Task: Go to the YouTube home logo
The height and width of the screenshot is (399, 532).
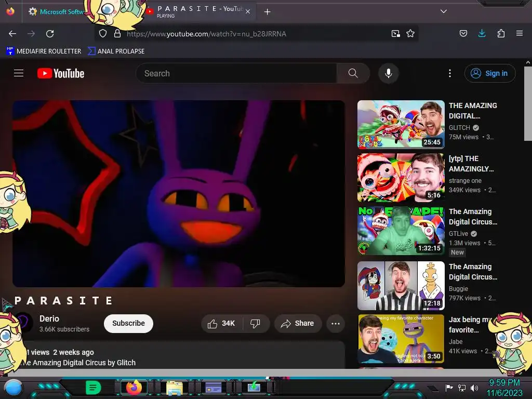Action: tap(61, 73)
